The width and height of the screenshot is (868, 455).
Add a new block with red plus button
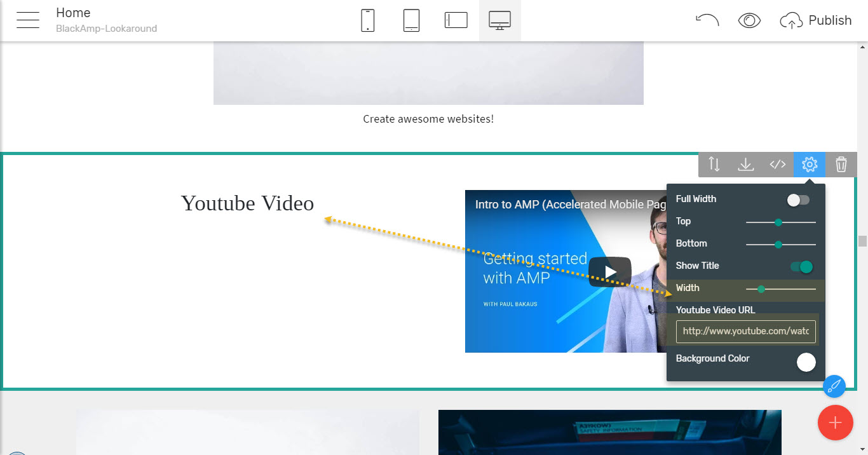(835, 423)
